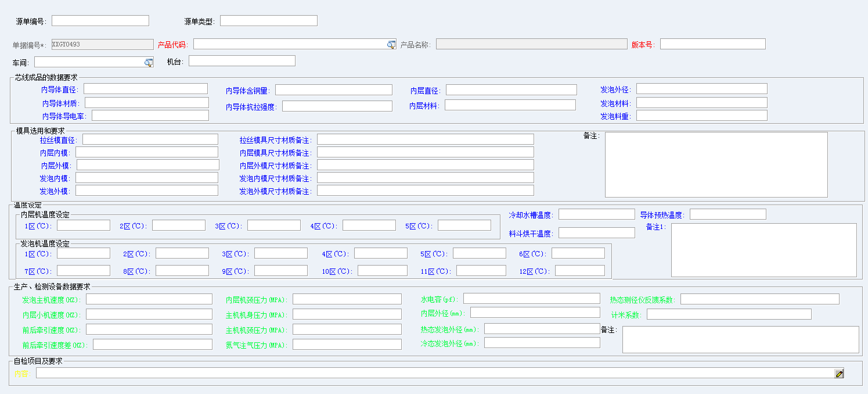Click the 版本号 input field
Viewport: 868px width, 394px height.
(x=712, y=44)
